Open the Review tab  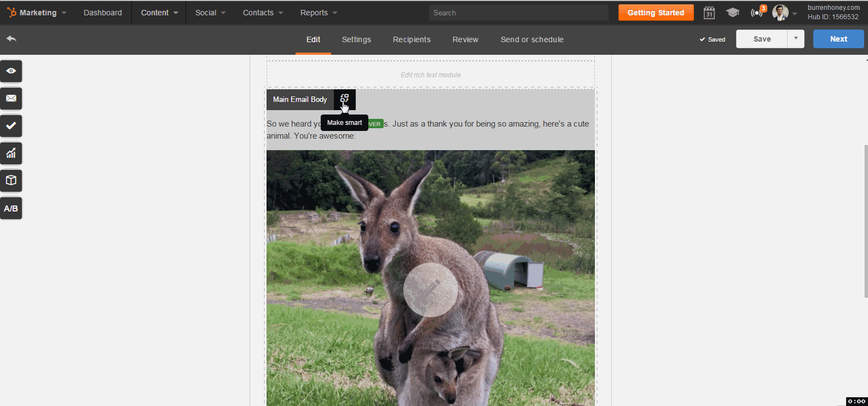(x=465, y=39)
